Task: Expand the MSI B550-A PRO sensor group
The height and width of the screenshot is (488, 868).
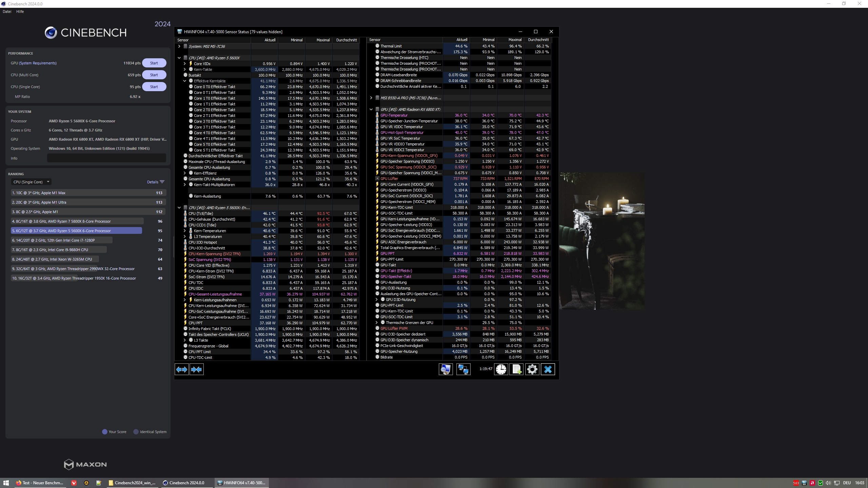Action: click(x=371, y=98)
